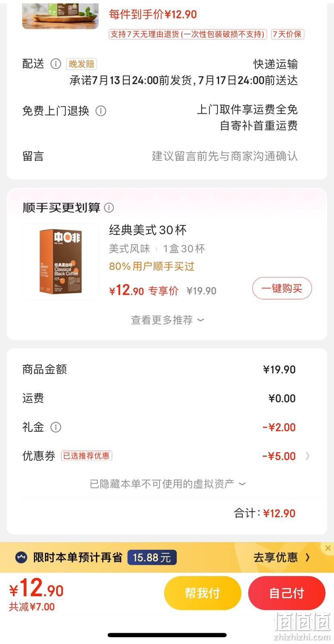Choose 帮我付 payment button
This screenshot has width=334, height=644.
pyautogui.click(x=202, y=593)
